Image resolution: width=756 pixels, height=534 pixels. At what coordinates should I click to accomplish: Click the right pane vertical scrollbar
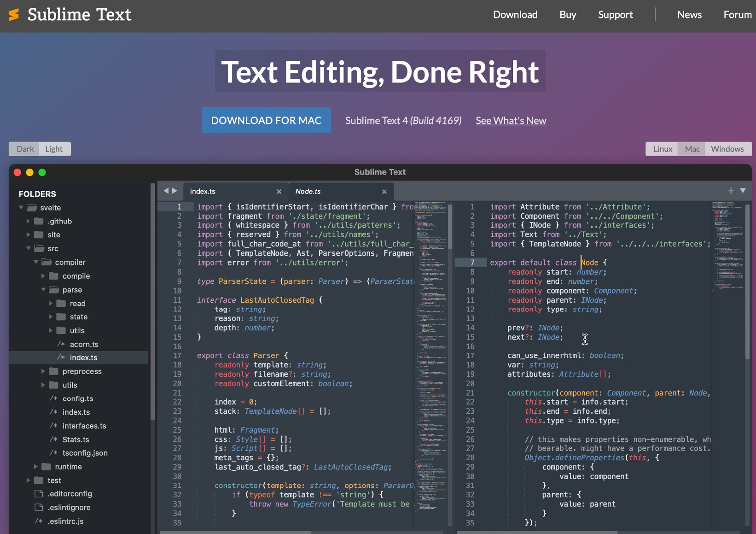click(x=747, y=282)
